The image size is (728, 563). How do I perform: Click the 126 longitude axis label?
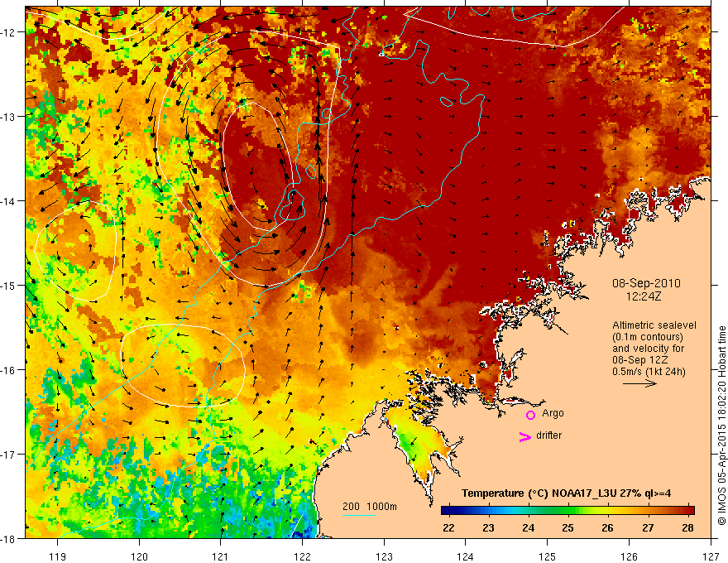(x=629, y=556)
